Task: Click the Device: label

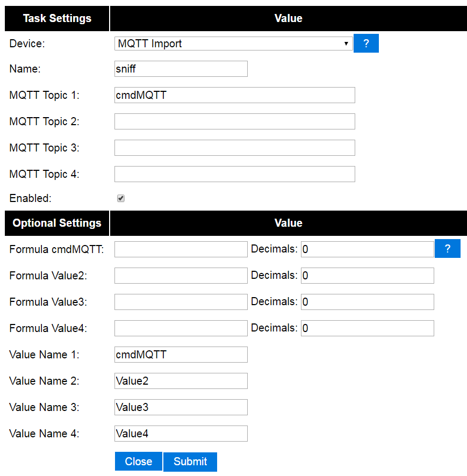Action: coord(27,44)
